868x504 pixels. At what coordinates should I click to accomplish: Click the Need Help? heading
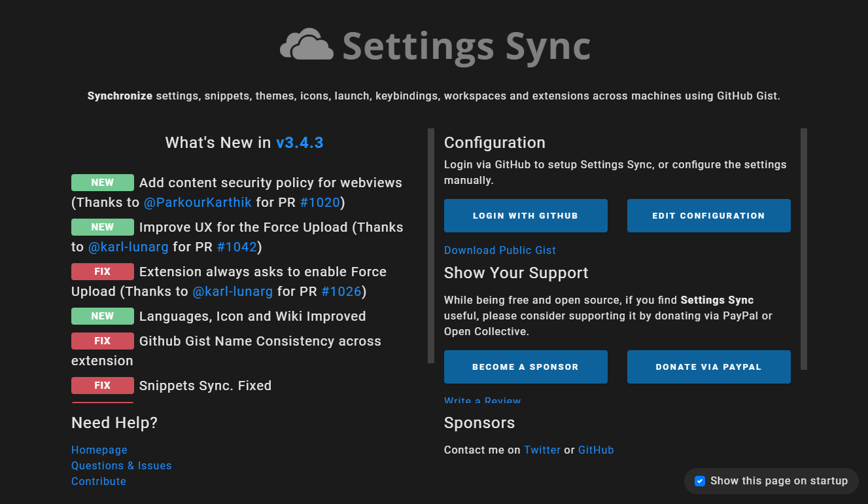point(114,423)
